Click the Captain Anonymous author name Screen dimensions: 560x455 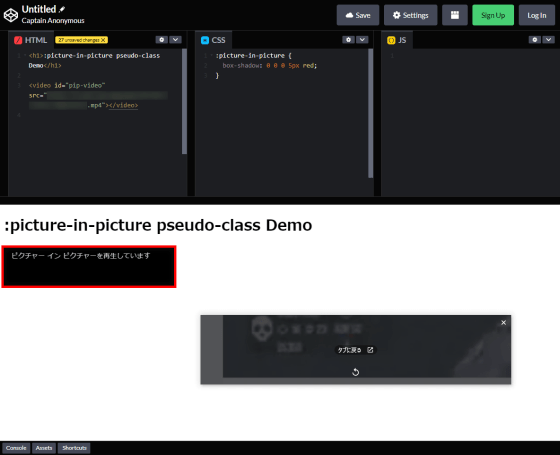pos(53,21)
